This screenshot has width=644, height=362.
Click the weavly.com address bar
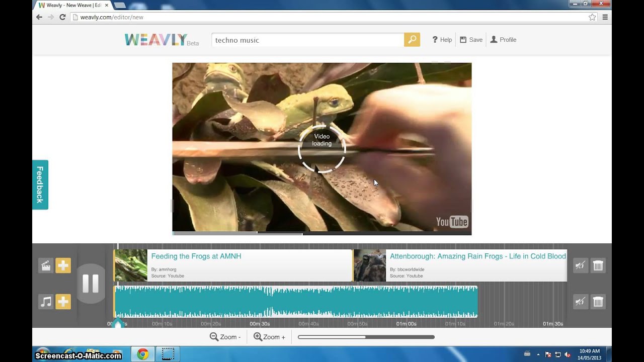(334, 17)
